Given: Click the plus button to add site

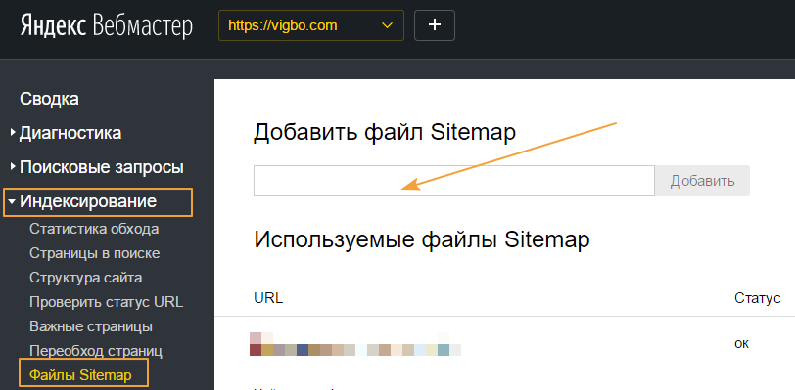Looking at the screenshot, I should (435, 25).
